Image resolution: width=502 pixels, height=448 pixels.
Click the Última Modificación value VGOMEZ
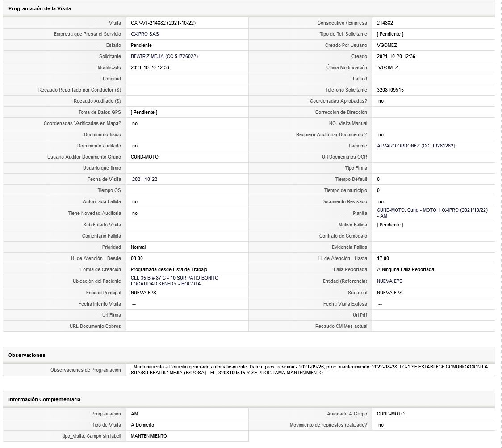(388, 67)
